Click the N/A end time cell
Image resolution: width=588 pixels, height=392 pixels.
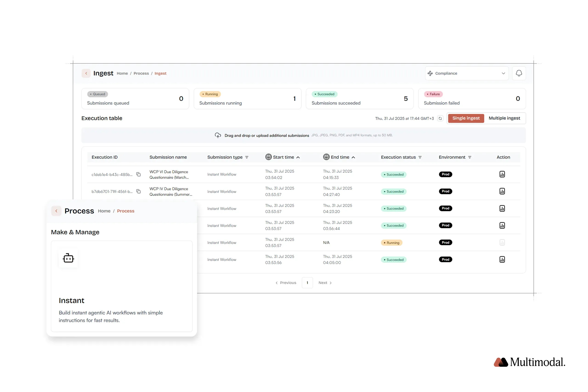(326, 242)
